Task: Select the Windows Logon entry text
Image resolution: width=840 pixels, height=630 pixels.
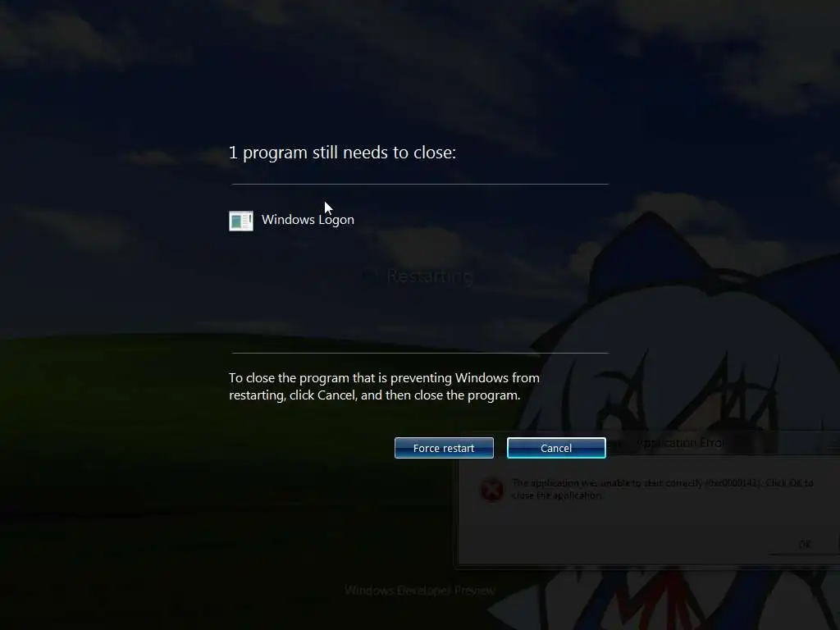Action: tap(308, 220)
